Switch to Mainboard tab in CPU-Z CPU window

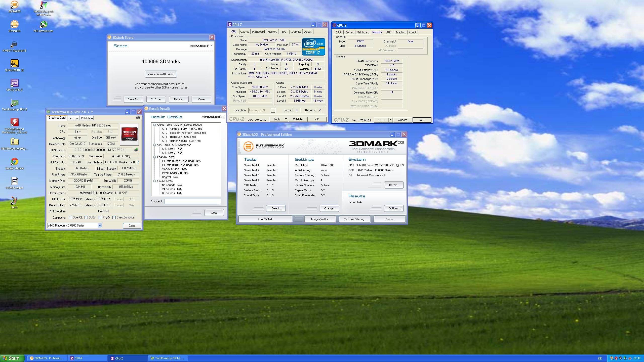point(258,32)
